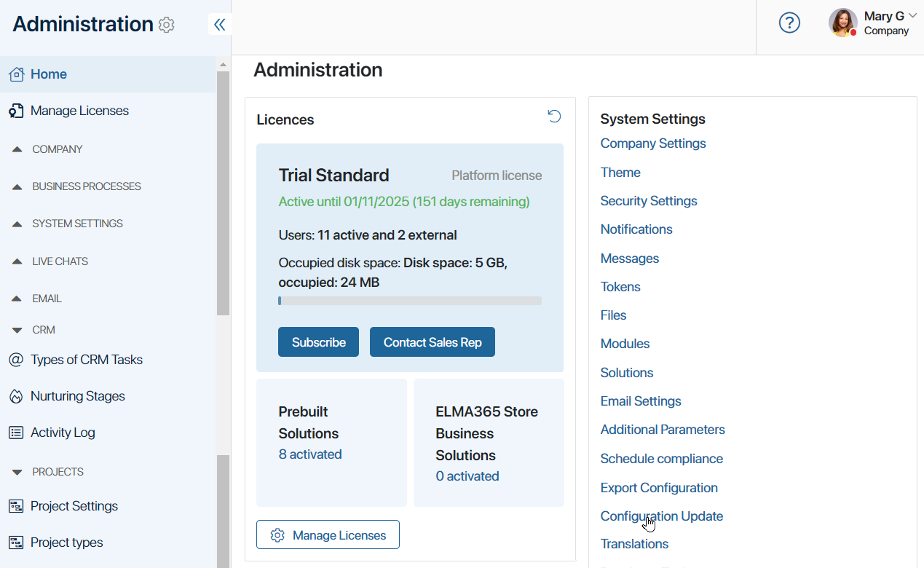Click the disk space usage progress bar

(410, 301)
